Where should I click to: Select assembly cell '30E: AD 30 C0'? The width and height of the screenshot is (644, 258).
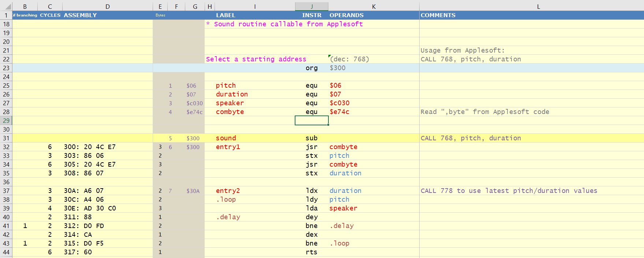tap(90, 208)
